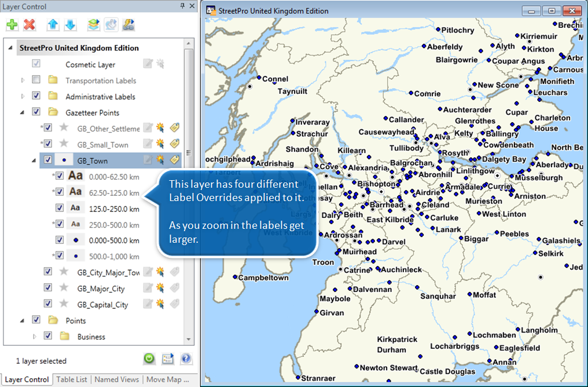Collapse the Gazetteer Points group
The width and height of the screenshot is (588, 387).
(22, 112)
